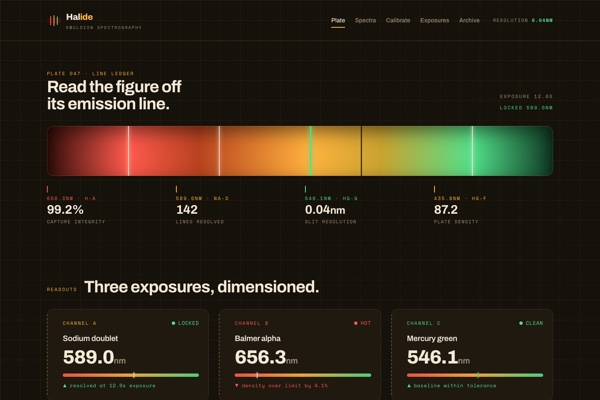The image size is (600, 400).
Task: Click the CHANNEL B label
Action: point(251,323)
